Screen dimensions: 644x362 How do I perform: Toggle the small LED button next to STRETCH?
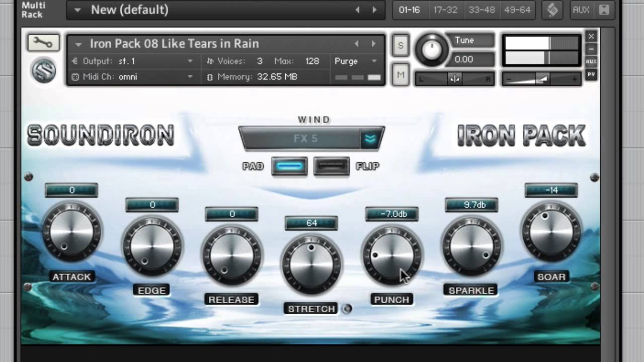point(347,309)
